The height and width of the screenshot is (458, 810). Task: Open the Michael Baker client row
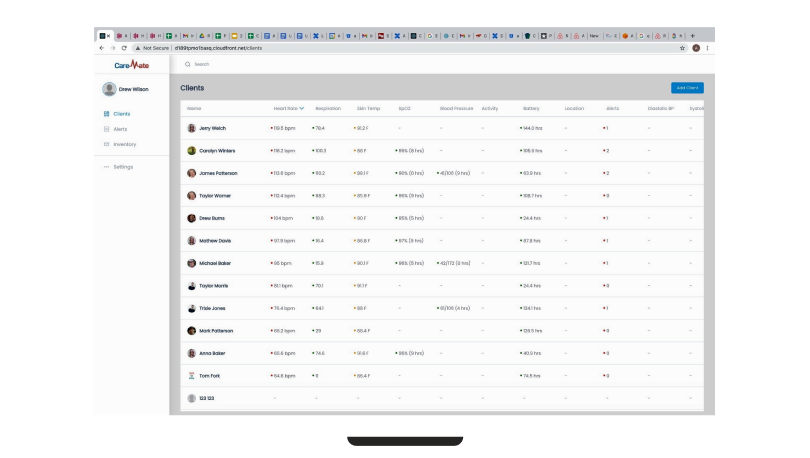(215, 263)
